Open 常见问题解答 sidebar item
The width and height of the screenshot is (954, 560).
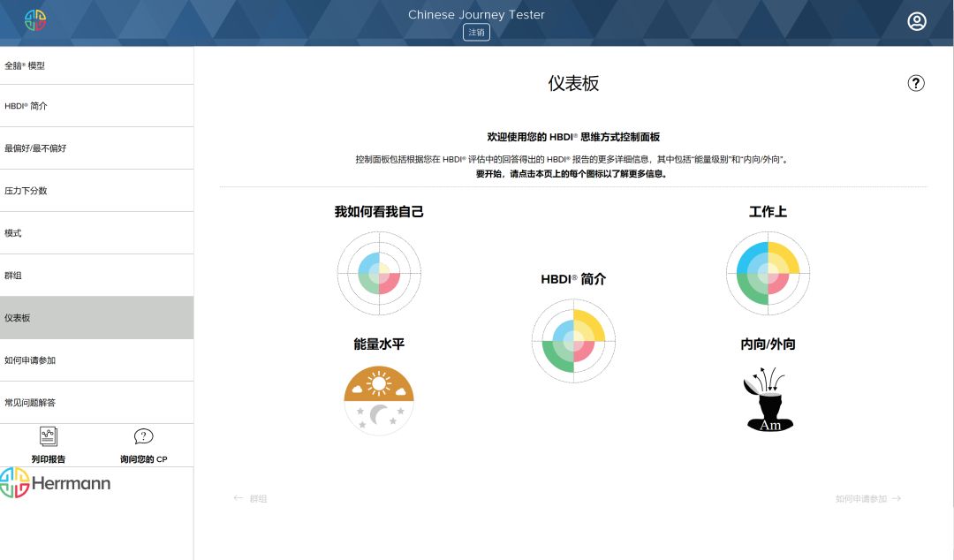coord(97,403)
